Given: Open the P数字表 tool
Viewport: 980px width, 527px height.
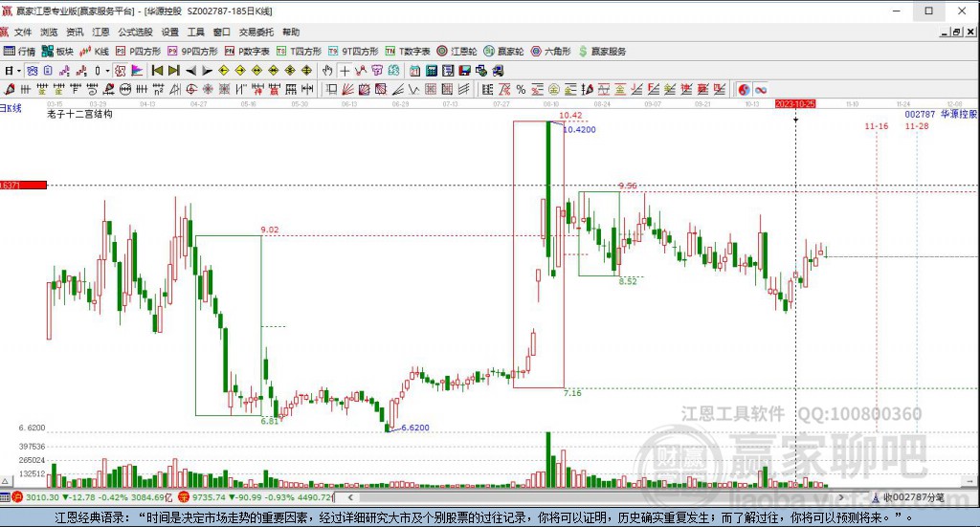Looking at the screenshot, I should [x=247, y=52].
